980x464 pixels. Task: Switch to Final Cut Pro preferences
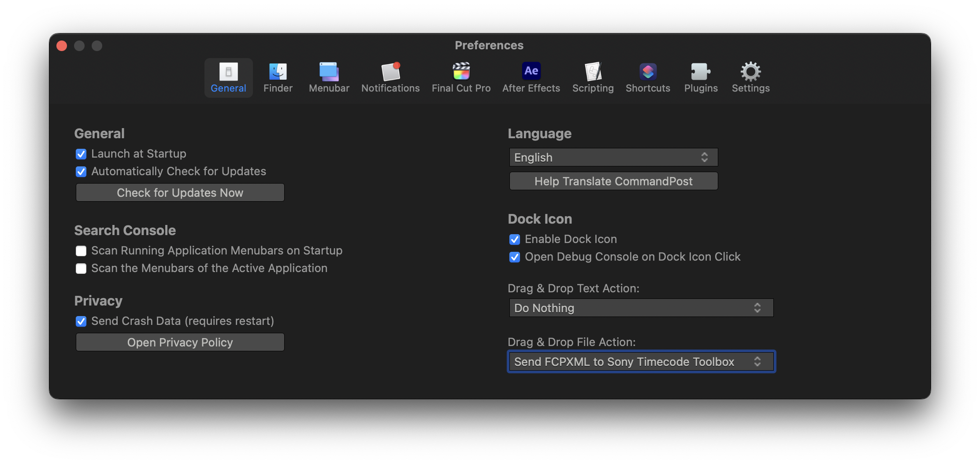pos(461,72)
